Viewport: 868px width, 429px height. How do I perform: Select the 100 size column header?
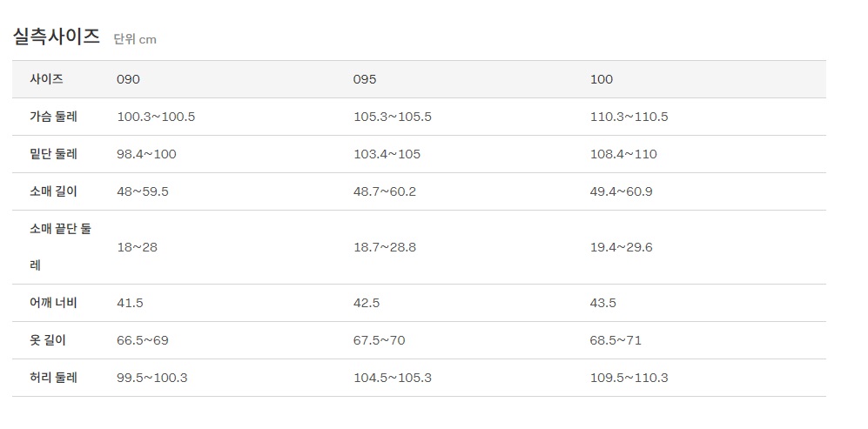602,79
